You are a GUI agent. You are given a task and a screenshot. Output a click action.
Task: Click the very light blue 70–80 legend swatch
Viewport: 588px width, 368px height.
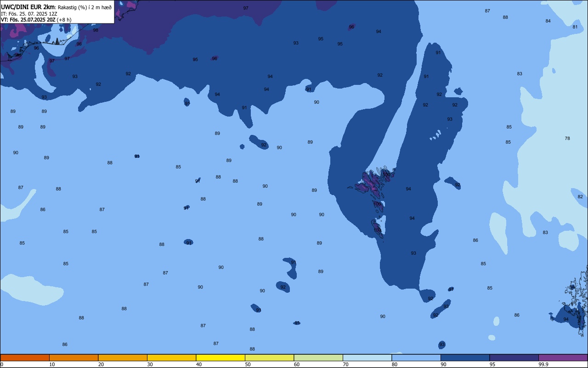tap(367, 357)
